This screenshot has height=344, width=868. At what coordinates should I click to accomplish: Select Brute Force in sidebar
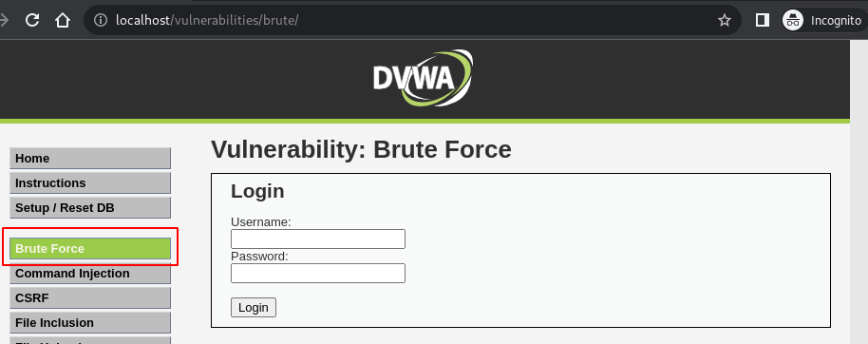[x=90, y=249]
